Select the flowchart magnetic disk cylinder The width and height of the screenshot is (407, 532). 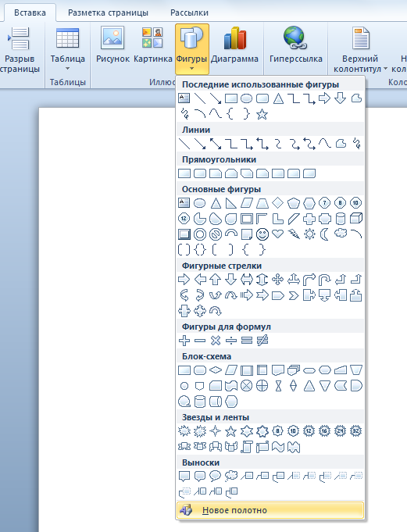[x=200, y=402]
